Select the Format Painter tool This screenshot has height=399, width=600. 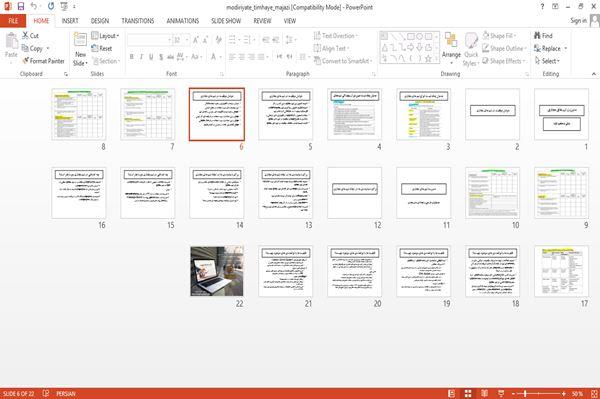43,61
